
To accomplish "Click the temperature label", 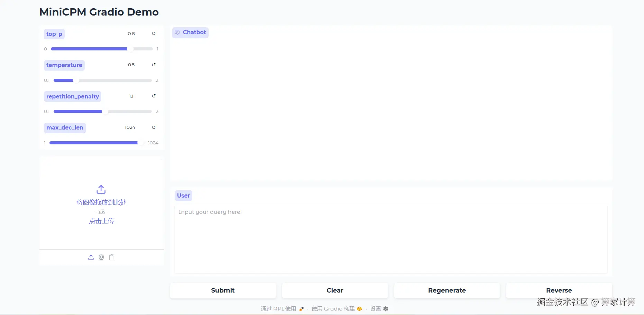I will click(64, 65).
